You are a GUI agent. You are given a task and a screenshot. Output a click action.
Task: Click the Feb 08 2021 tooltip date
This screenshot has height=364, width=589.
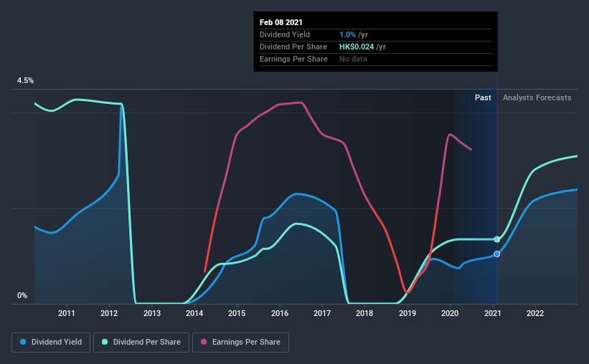click(x=281, y=22)
